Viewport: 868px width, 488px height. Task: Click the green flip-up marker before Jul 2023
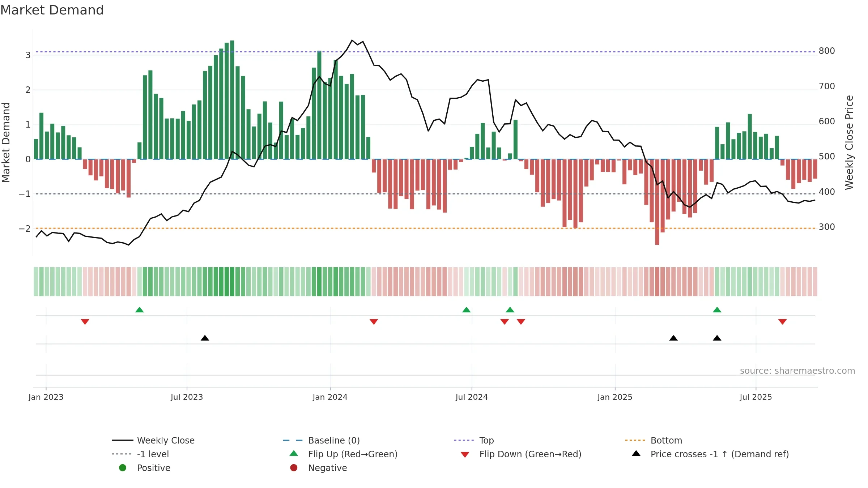[x=140, y=310]
